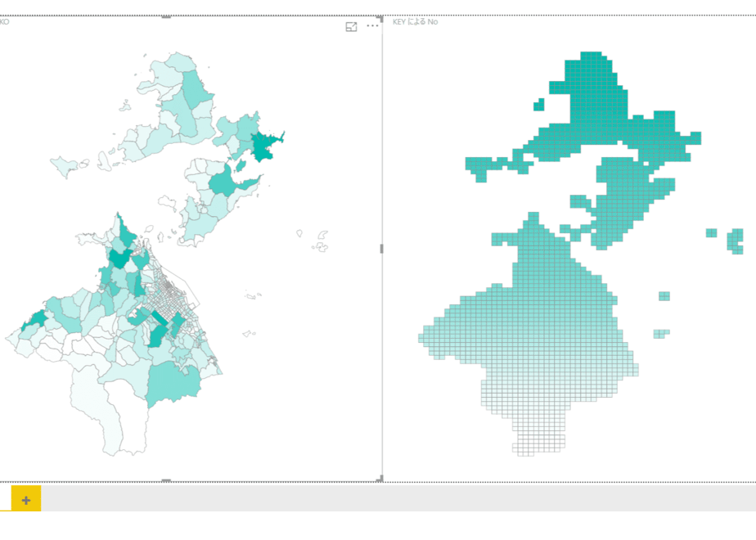Click the small isolated grid block left of the northern landmass in the right map
The width and height of the screenshot is (756, 540).
pos(538,105)
